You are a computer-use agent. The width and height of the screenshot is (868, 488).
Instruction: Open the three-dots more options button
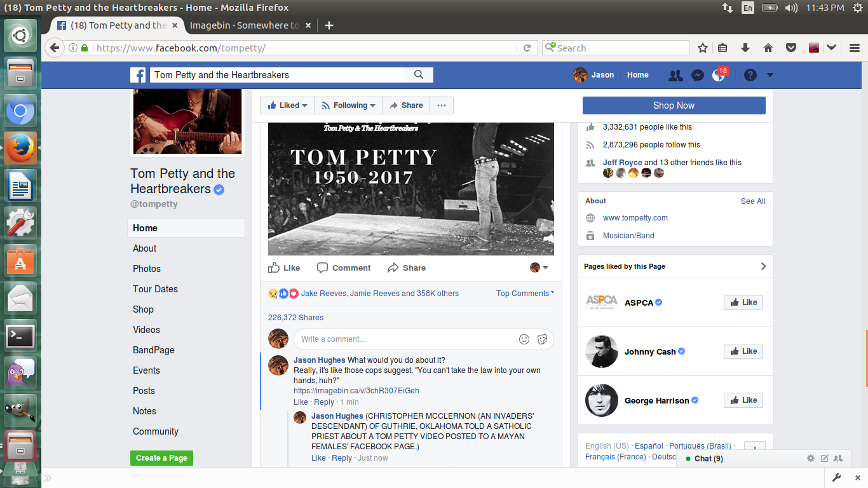point(442,105)
